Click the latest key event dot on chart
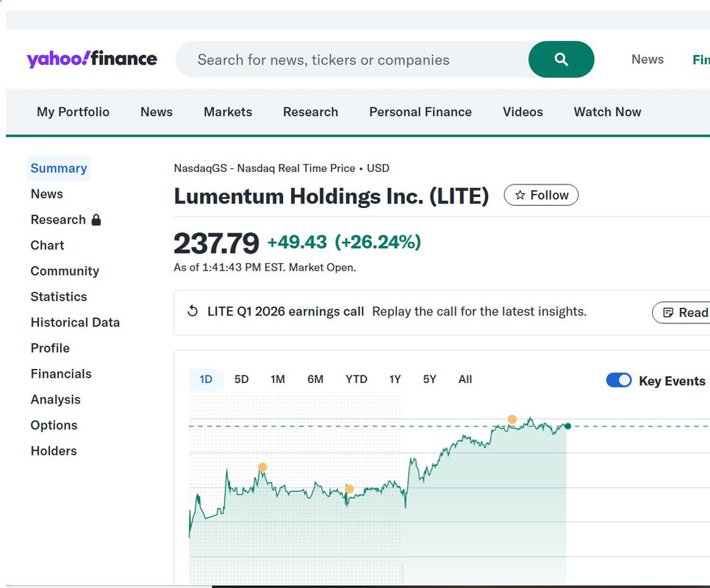This screenshot has height=588, width=710. [x=512, y=419]
